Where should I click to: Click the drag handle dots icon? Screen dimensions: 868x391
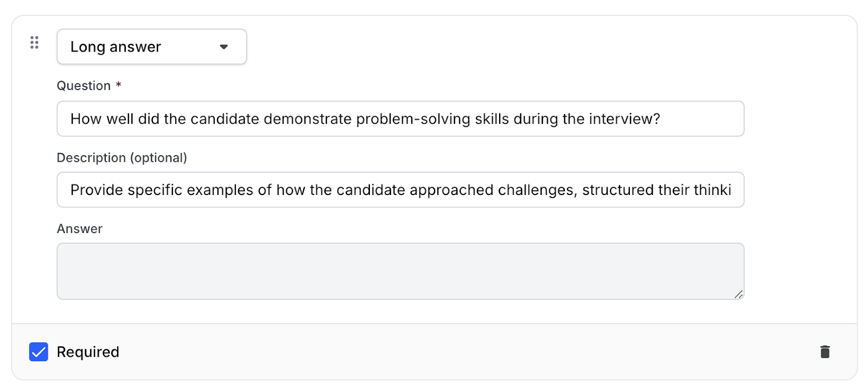pyautogui.click(x=34, y=42)
